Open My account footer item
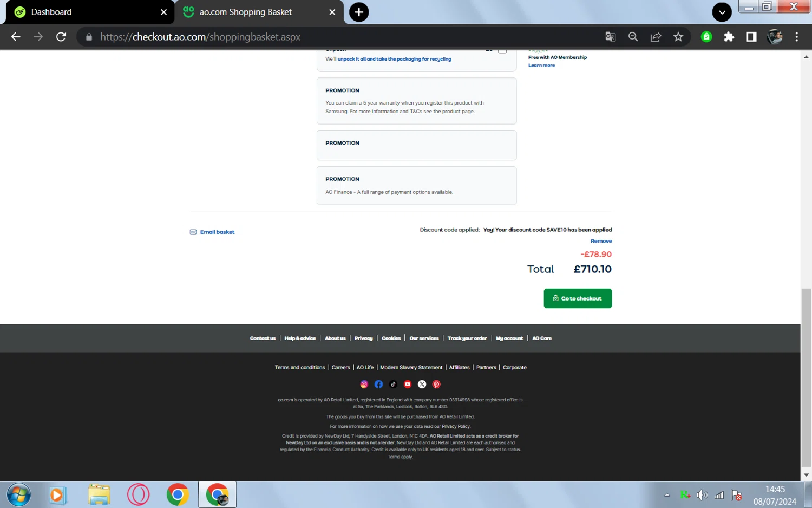This screenshot has width=812, height=508. tap(509, 338)
